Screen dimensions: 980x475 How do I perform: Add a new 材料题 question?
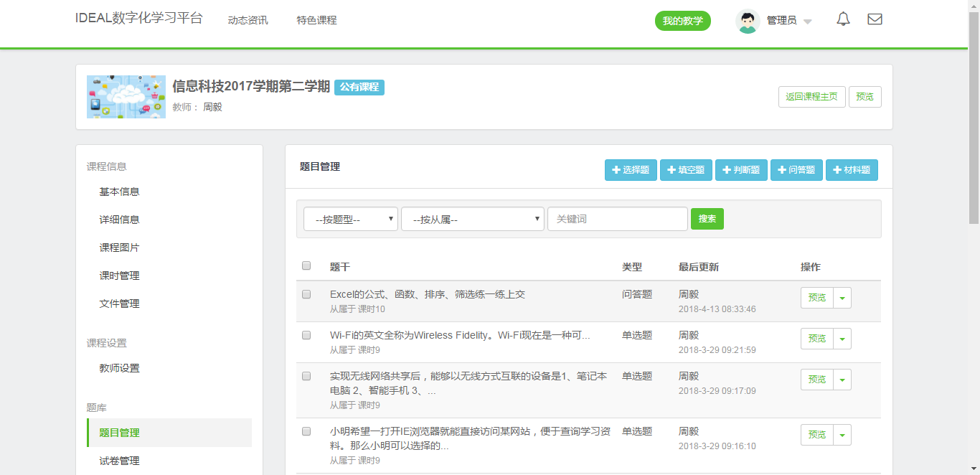pyautogui.click(x=852, y=170)
